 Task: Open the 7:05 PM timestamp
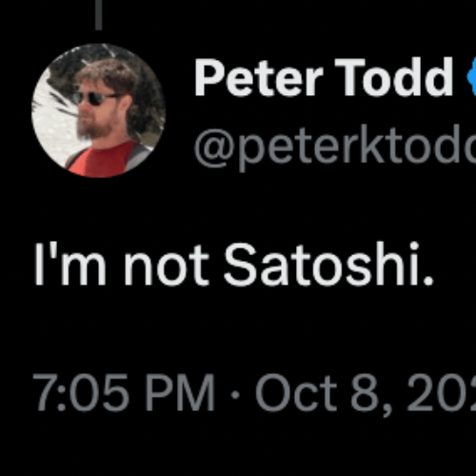point(125,393)
